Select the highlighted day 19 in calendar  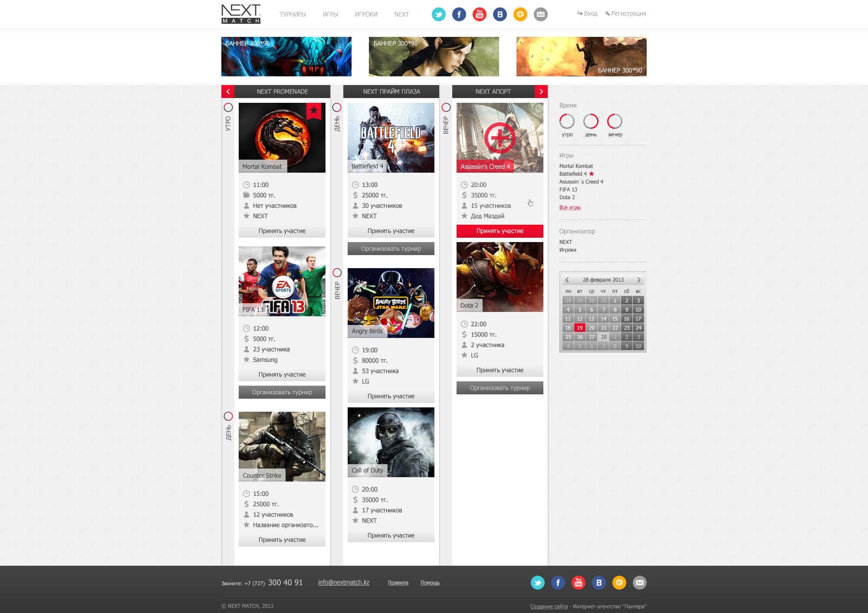click(x=580, y=328)
